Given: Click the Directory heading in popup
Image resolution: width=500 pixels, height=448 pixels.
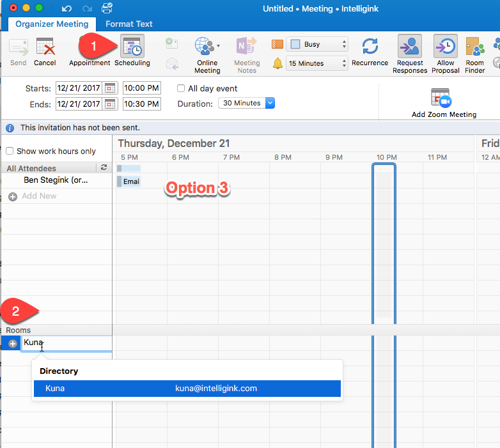Looking at the screenshot, I should [x=59, y=371].
